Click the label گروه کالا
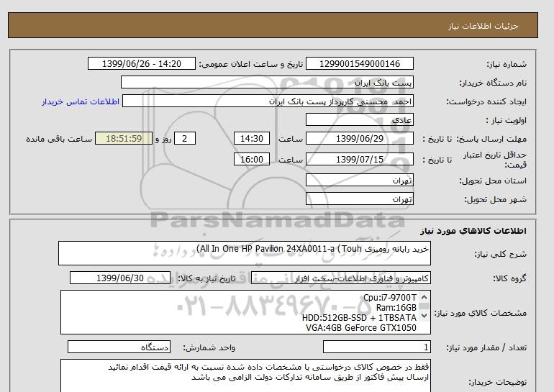554x392 pixels. pyautogui.click(x=510, y=278)
